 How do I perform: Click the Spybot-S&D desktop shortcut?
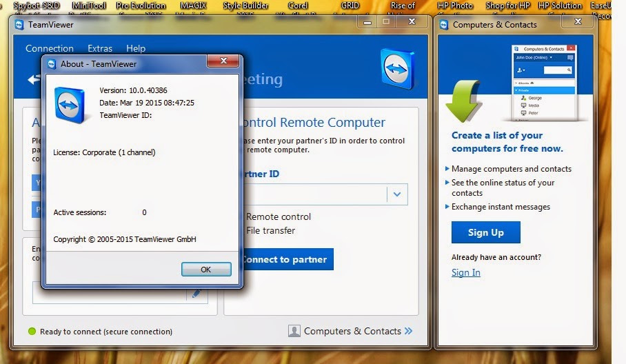tap(37, 6)
